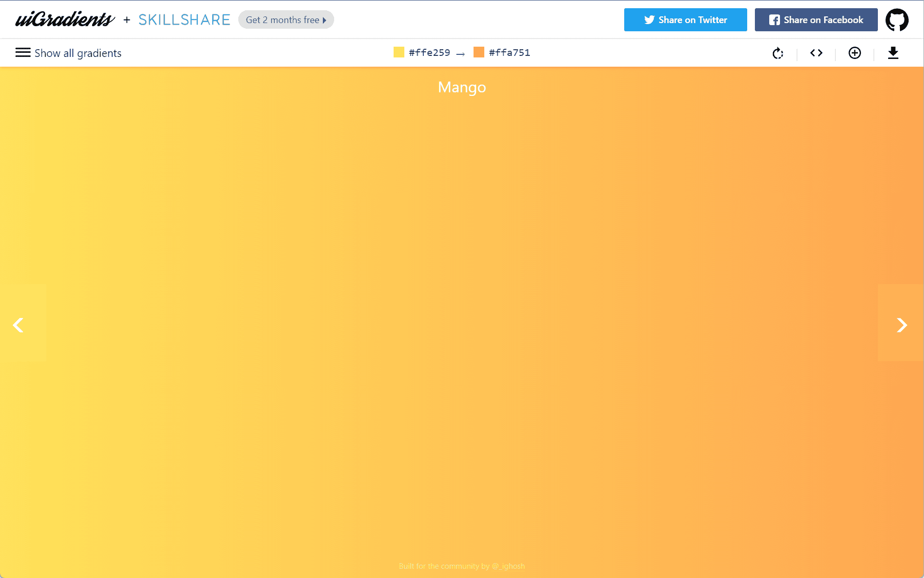Open the hamburger menu beside Show all gradients
Screen dimensions: 924x578
(23, 52)
